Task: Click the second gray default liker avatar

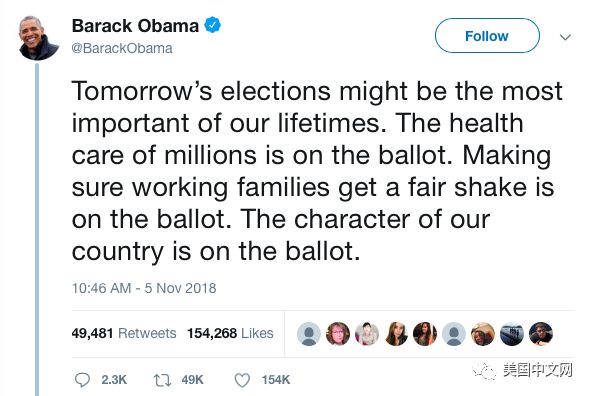Action: [454, 334]
